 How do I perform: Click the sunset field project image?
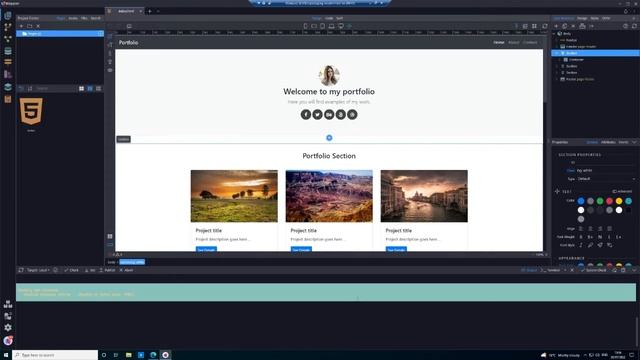coord(234,196)
